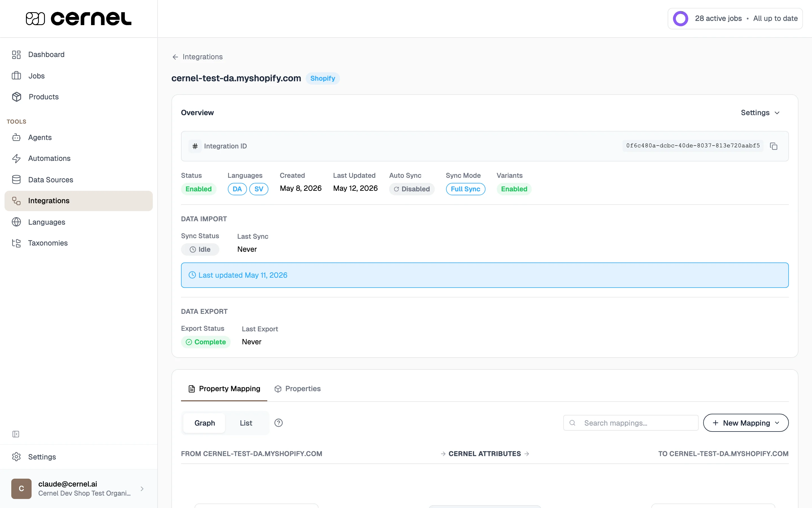
Task: Click the Settings gear icon in sidebar
Action: pos(16,457)
